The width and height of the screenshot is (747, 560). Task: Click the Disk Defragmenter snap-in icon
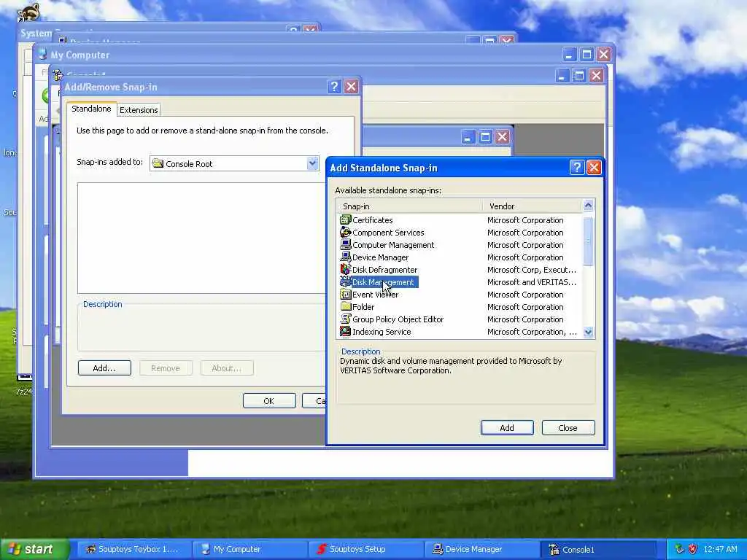point(345,270)
